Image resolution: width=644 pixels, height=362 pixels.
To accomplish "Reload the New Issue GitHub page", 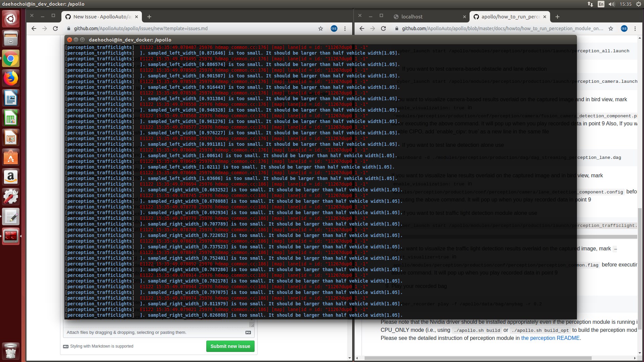I will [x=55, y=28].
